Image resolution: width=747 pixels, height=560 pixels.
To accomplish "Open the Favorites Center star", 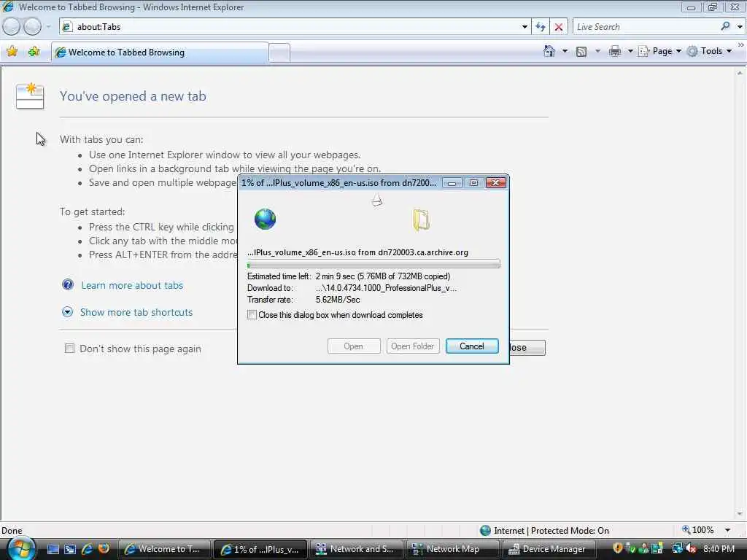I will [x=12, y=52].
